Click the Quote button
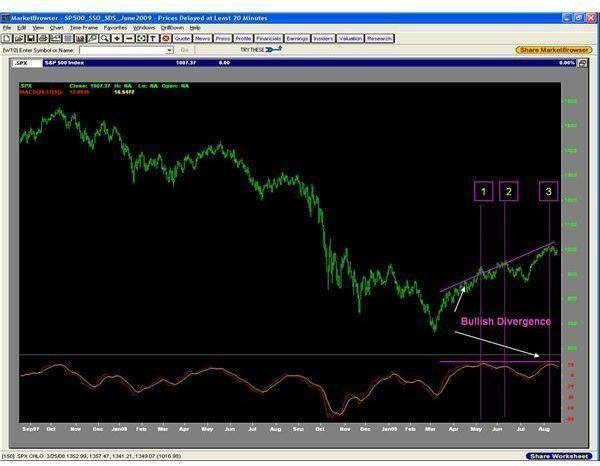Viewport: 600px width, 466px height. coord(182,38)
